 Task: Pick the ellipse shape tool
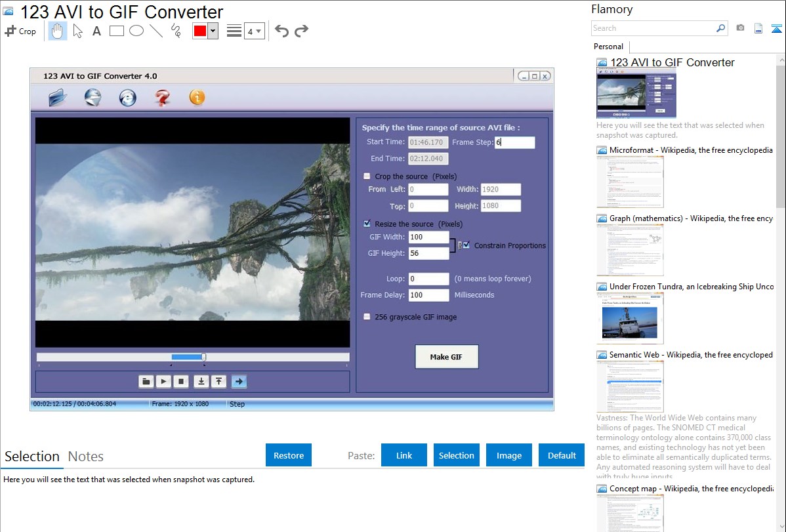[136, 31]
